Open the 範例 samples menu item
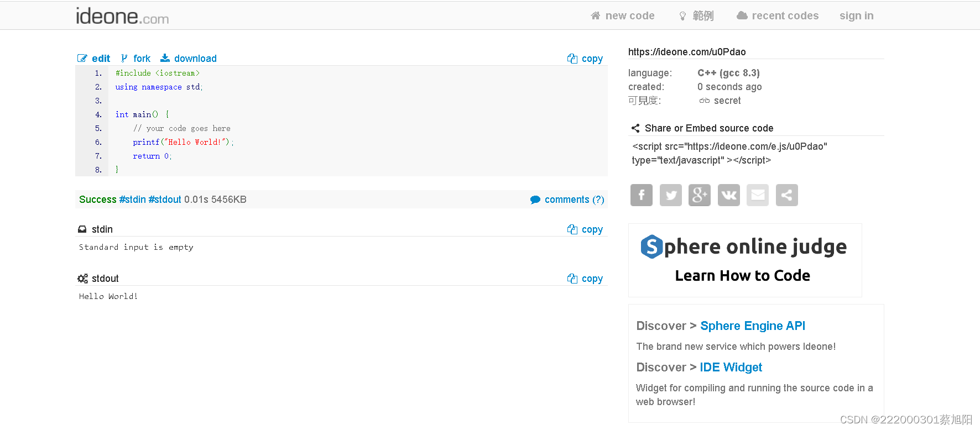The width and height of the screenshot is (980, 430). (x=703, y=15)
